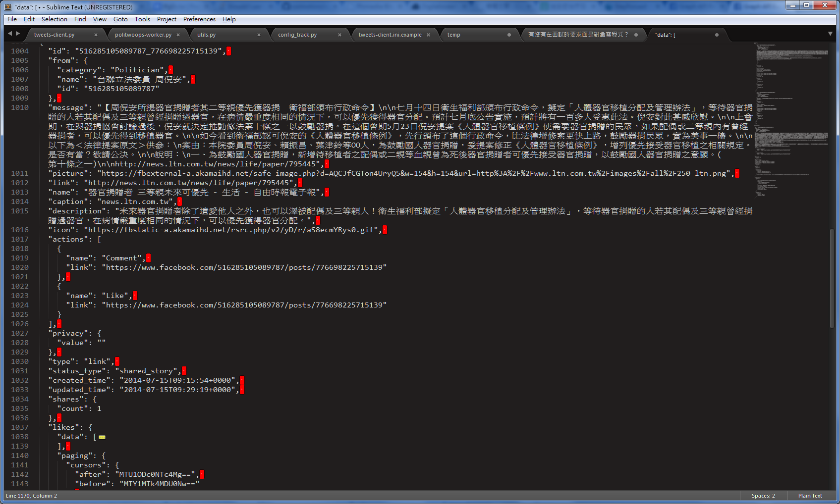Click unsaved dot on temp tab
This screenshot has height=504, width=840.
click(509, 35)
